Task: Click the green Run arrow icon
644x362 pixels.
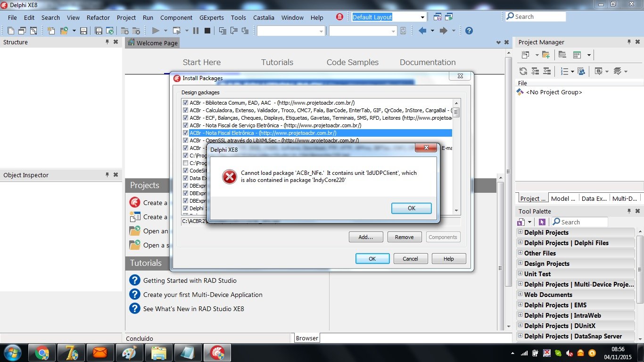Action: [156, 31]
